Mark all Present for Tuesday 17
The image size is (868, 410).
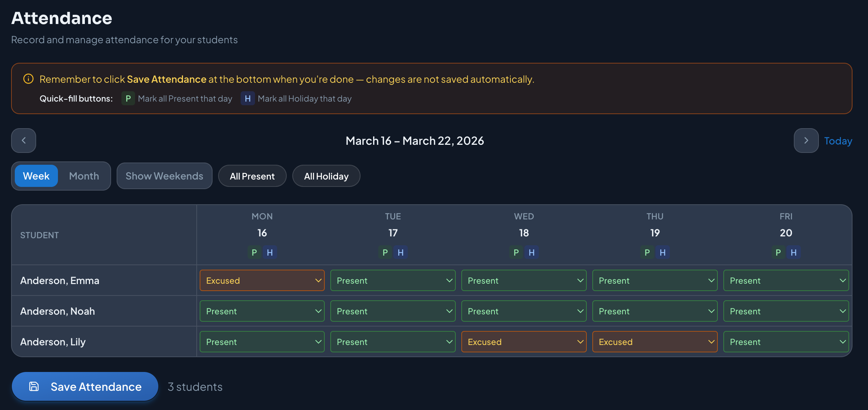pos(385,252)
